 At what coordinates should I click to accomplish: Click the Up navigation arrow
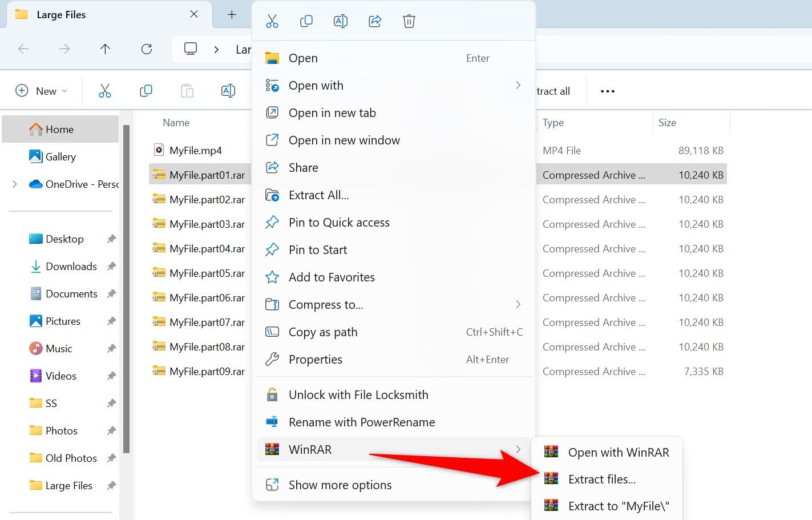106,49
